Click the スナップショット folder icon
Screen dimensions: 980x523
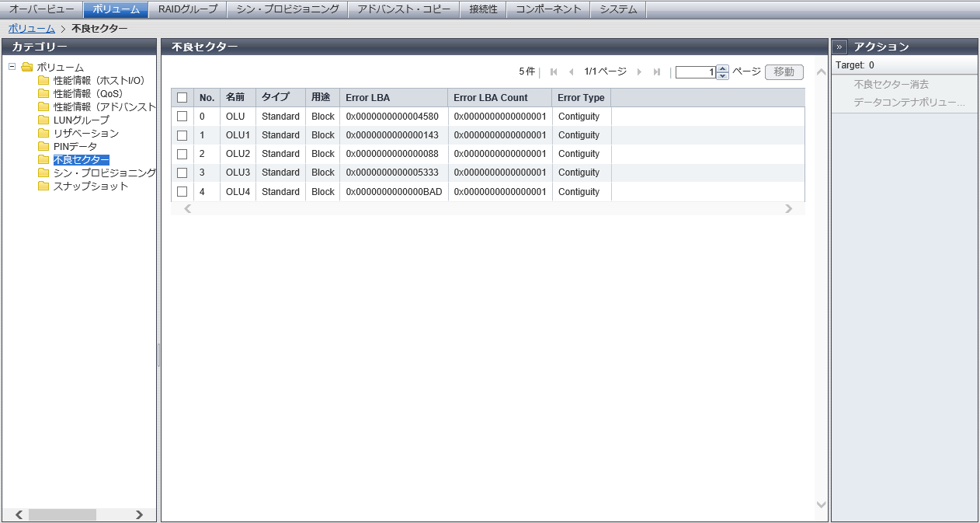point(43,186)
